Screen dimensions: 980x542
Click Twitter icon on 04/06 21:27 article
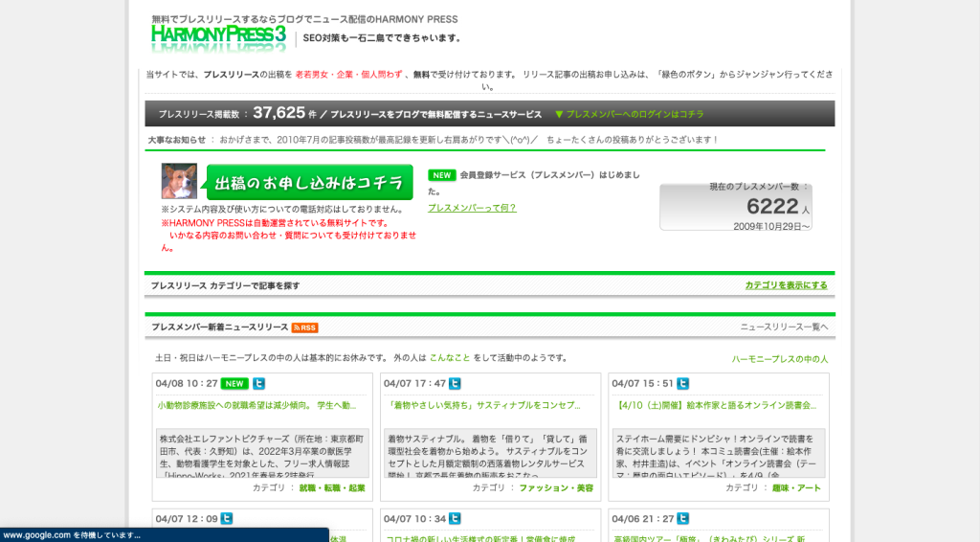click(683, 519)
